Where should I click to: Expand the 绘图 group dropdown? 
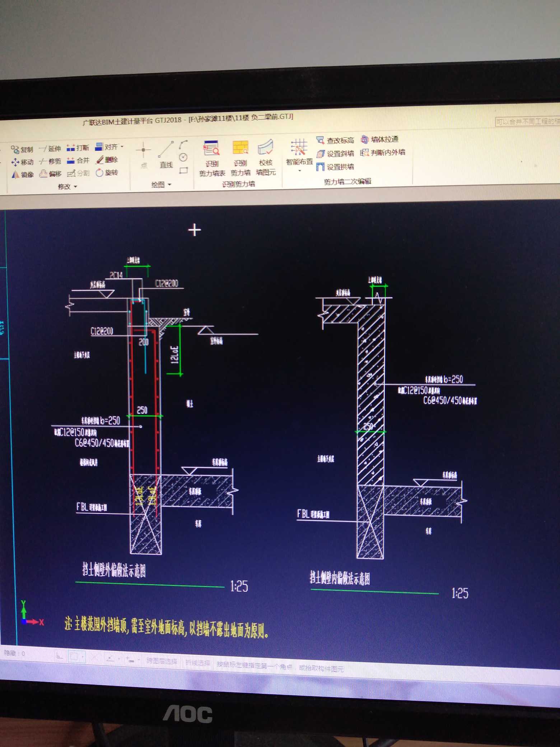169,185
